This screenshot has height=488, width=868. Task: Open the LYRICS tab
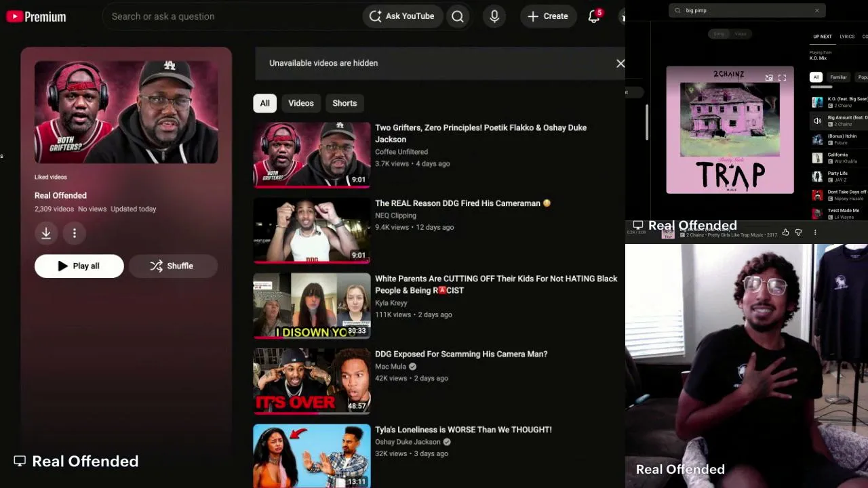847,37
